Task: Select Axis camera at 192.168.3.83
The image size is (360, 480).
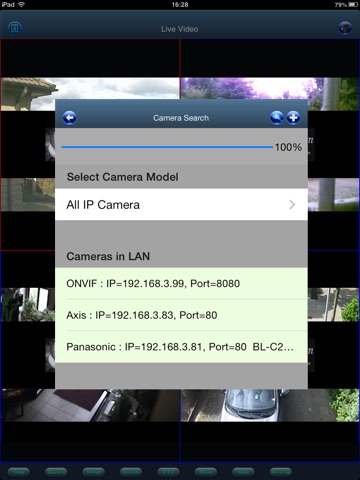Action: pyautogui.click(x=181, y=315)
